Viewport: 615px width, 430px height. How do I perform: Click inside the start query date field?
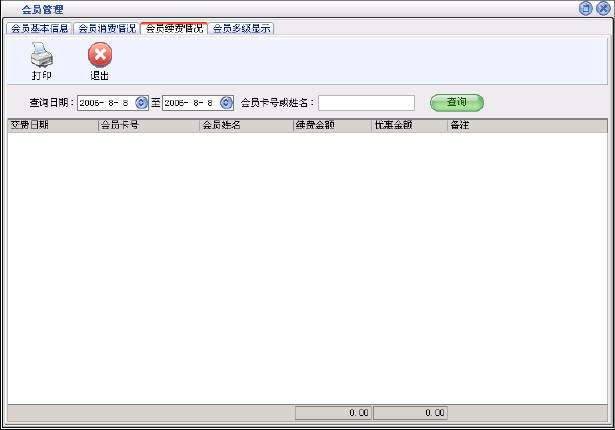tap(105, 103)
